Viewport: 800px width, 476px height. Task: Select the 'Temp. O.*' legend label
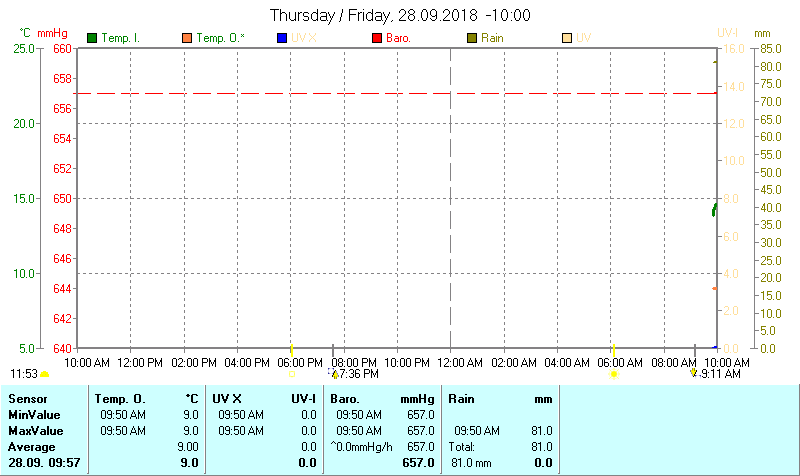(220, 38)
